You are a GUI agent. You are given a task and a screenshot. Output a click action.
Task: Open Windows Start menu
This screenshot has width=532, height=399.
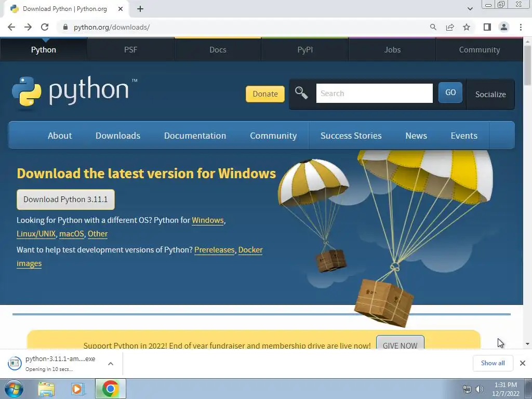14,389
